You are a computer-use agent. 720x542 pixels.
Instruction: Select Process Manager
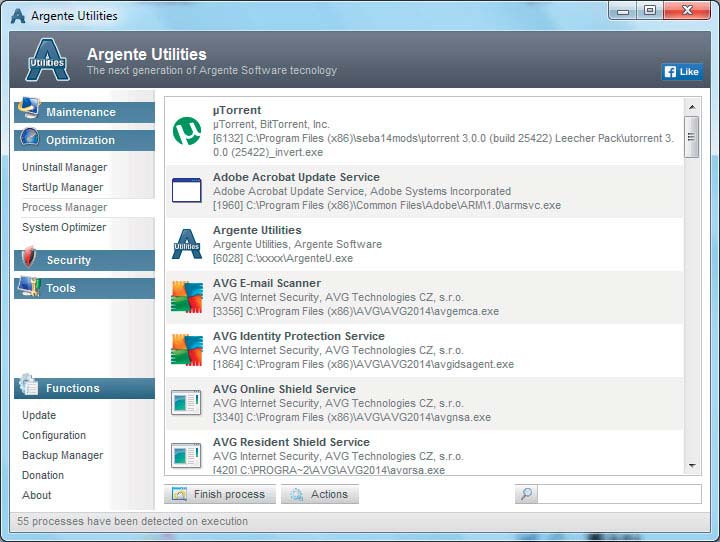65,207
